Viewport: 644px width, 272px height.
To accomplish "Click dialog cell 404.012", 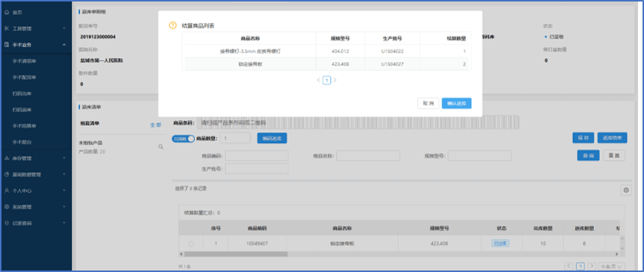I will 339,51.
